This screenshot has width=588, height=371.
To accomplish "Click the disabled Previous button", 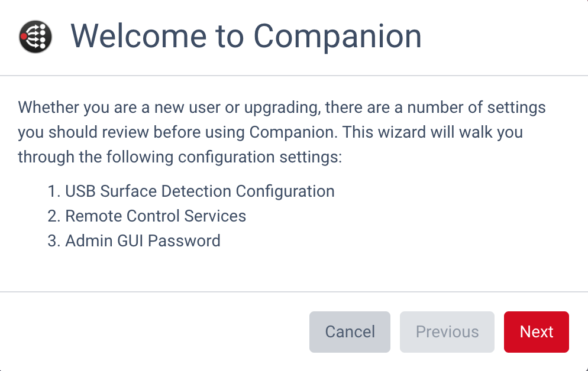I will 447,331.
